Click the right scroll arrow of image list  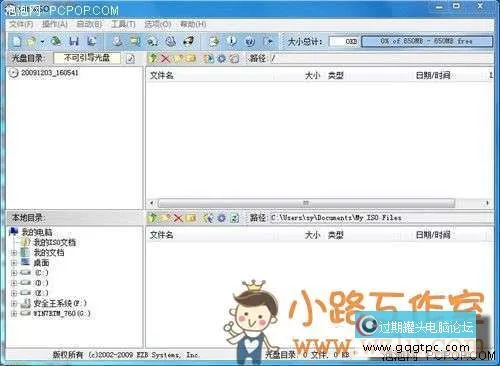(488, 203)
